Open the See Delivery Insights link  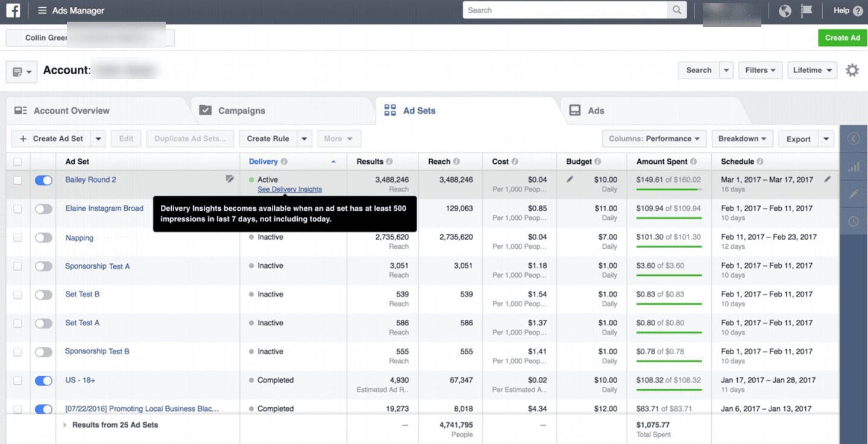(289, 189)
